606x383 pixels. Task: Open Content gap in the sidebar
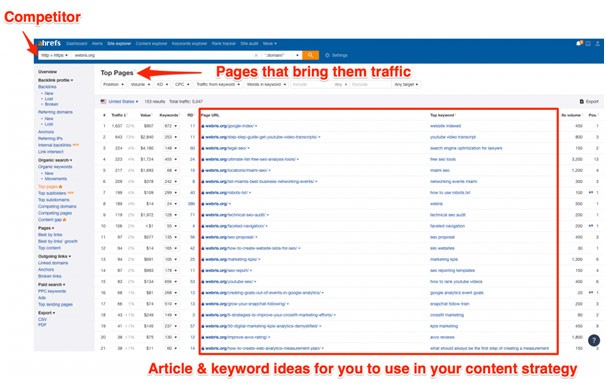49,220
